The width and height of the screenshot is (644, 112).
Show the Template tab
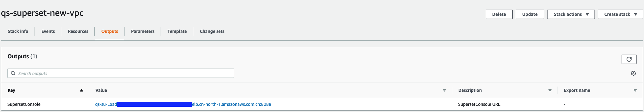click(177, 31)
